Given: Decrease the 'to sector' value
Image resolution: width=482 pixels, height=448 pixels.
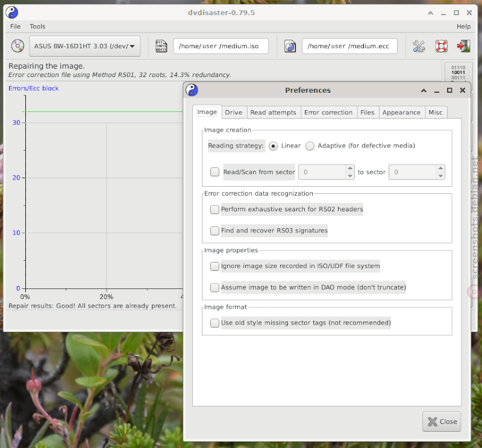Looking at the screenshot, I should point(440,176).
